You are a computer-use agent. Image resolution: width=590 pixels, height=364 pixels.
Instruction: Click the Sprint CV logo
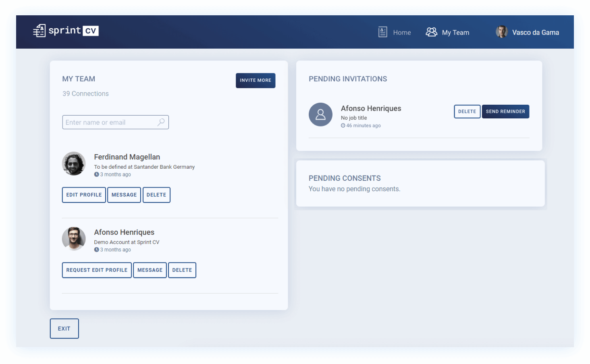tap(66, 31)
